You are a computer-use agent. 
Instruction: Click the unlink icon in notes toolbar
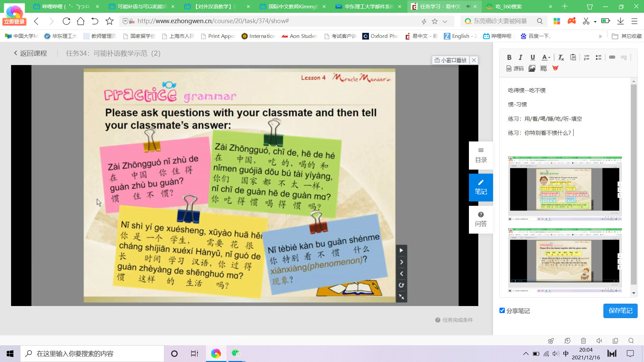tap(624, 57)
